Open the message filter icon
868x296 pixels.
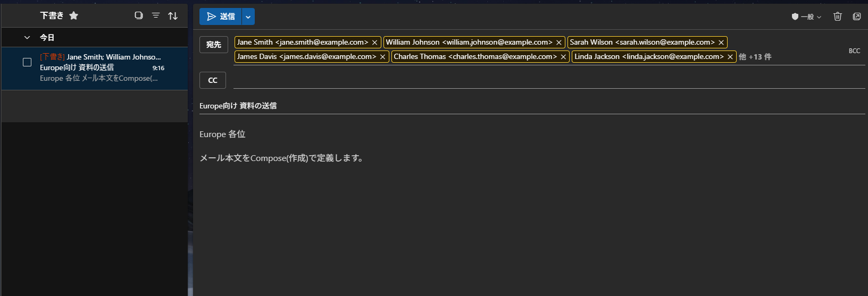click(x=156, y=15)
